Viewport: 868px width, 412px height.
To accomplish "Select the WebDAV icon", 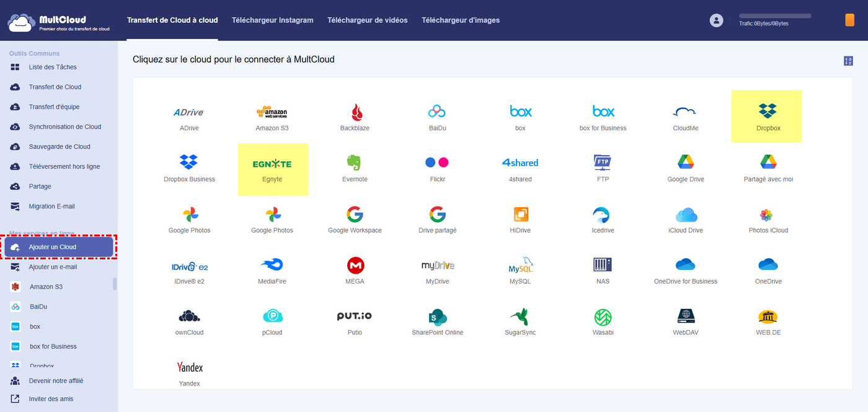I will point(686,316).
